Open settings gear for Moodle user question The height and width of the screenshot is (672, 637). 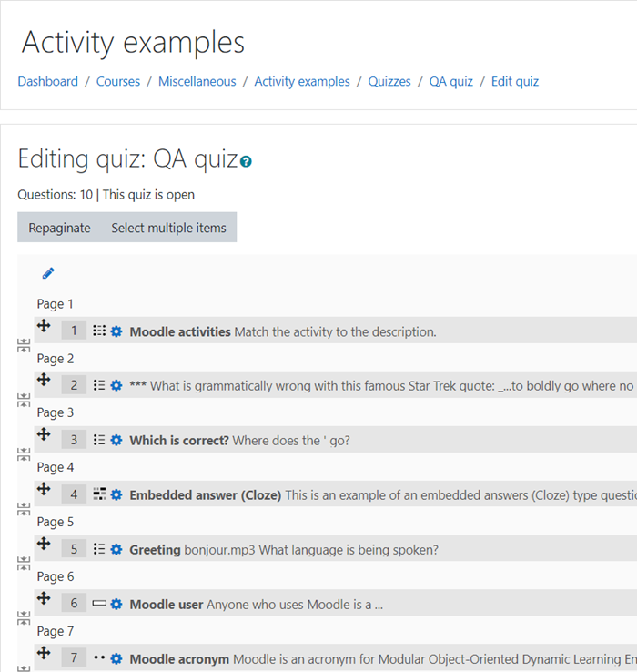click(x=116, y=605)
